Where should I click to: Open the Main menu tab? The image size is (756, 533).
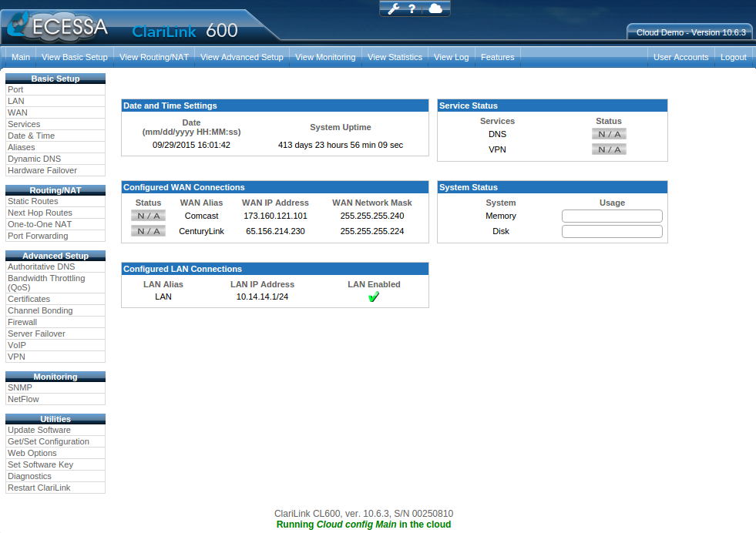(21, 57)
